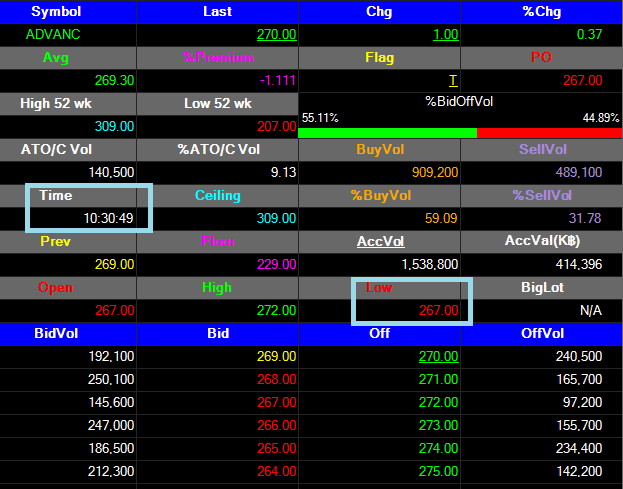This screenshot has height=489, width=623.
Task: Click the %Premium underlined header
Action: [218, 58]
